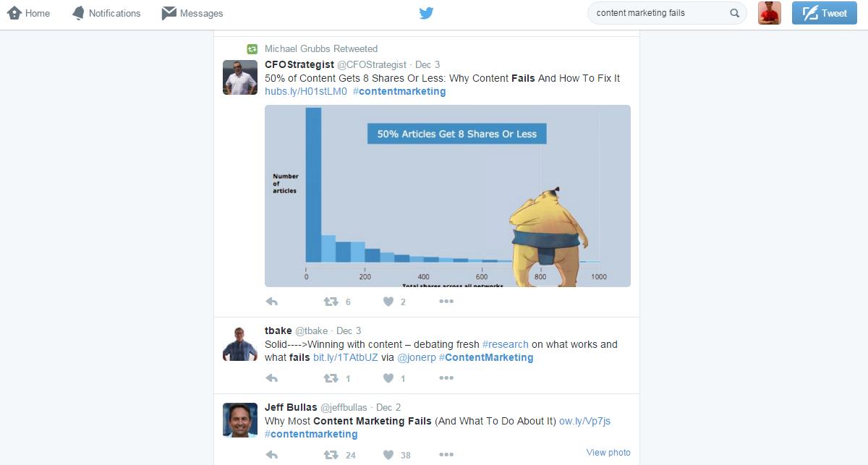Open the @jonerp mention

click(417, 357)
